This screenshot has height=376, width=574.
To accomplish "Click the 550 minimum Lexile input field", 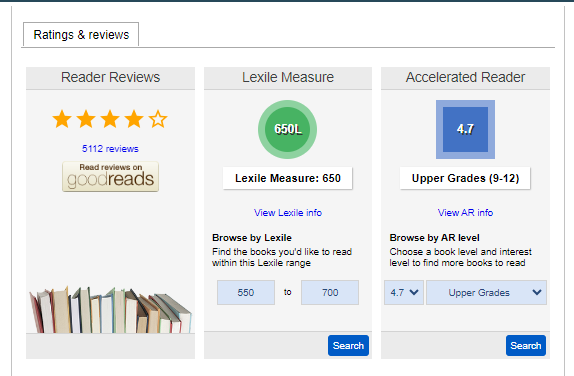I will coord(246,293).
